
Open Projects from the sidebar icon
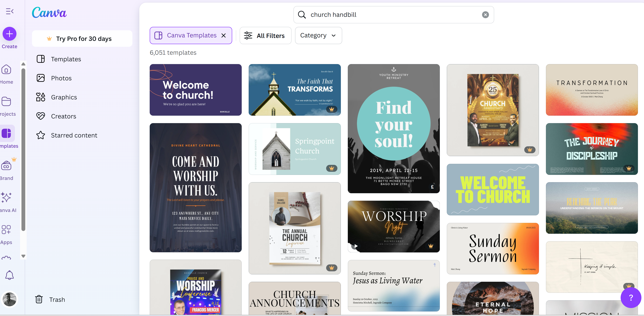point(7,102)
